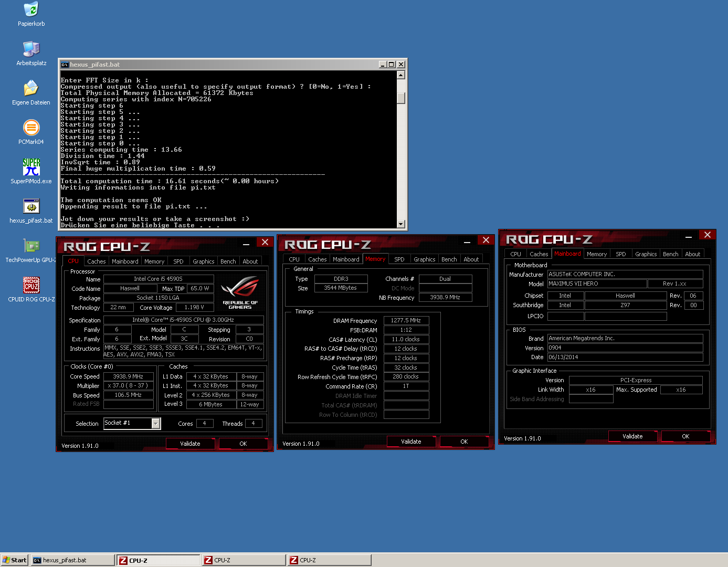The height and width of the screenshot is (567, 728).
Task: Click the Intel Core i5 4590S name field
Action: coord(159,279)
